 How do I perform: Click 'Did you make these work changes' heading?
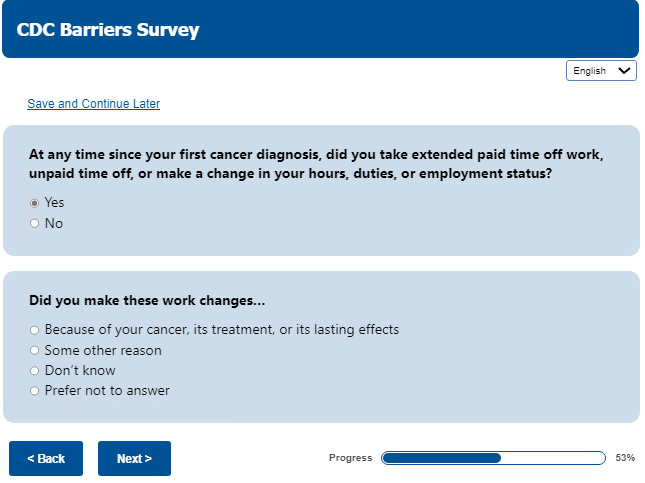point(146,300)
